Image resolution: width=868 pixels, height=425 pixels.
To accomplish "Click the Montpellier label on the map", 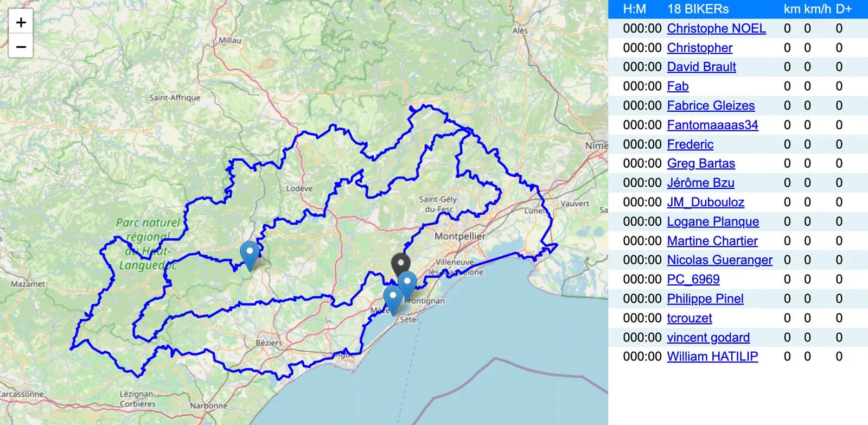I will click(x=459, y=236).
